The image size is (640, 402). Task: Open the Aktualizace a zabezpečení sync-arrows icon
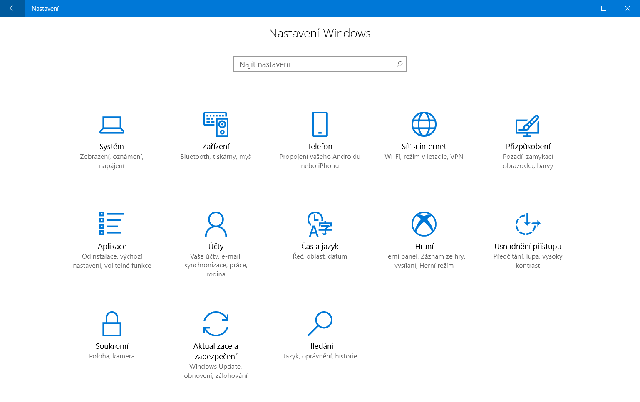(216, 324)
